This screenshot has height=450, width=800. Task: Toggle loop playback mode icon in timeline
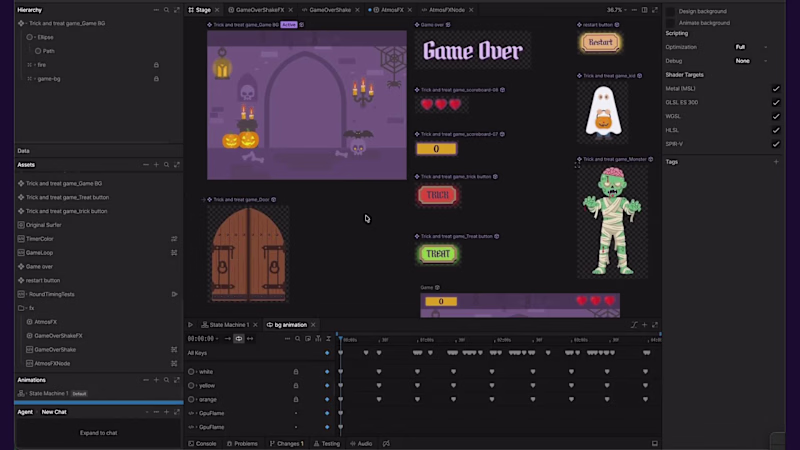(239, 339)
